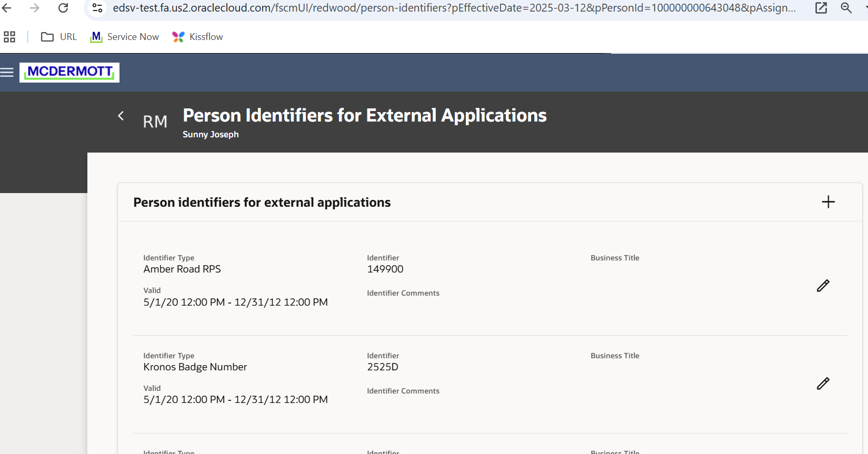This screenshot has height=454, width=868.
Task: Select valid dates under Amber Road RPS
Action: point(236,302)
